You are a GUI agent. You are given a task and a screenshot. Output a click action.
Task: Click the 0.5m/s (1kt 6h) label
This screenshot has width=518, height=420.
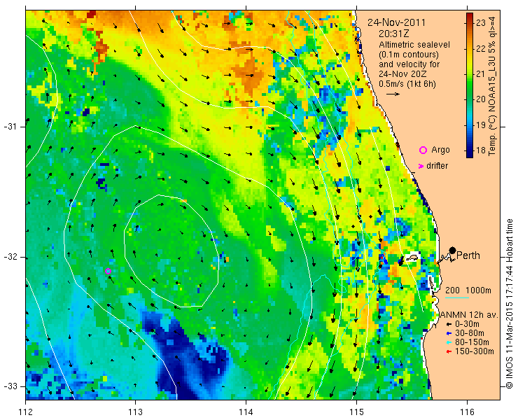click(x=407, y=84)
